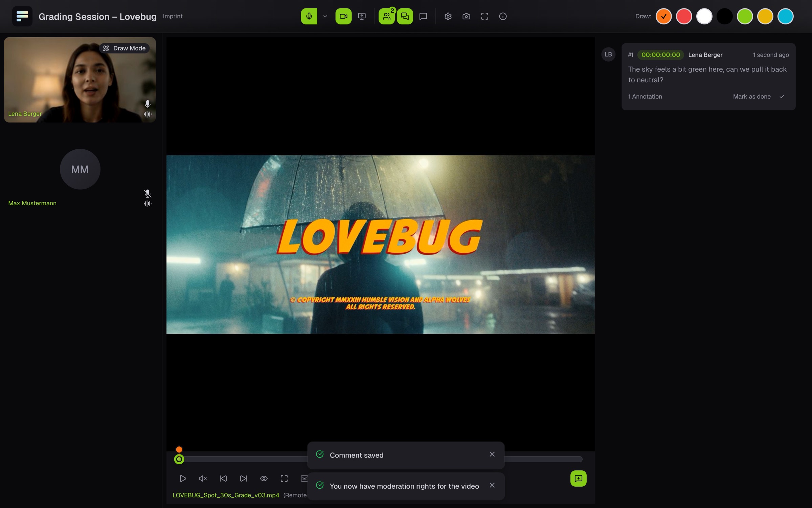Toggle the camera video button
Viewport: 812px width, 508px height.
tap(343, 16)
